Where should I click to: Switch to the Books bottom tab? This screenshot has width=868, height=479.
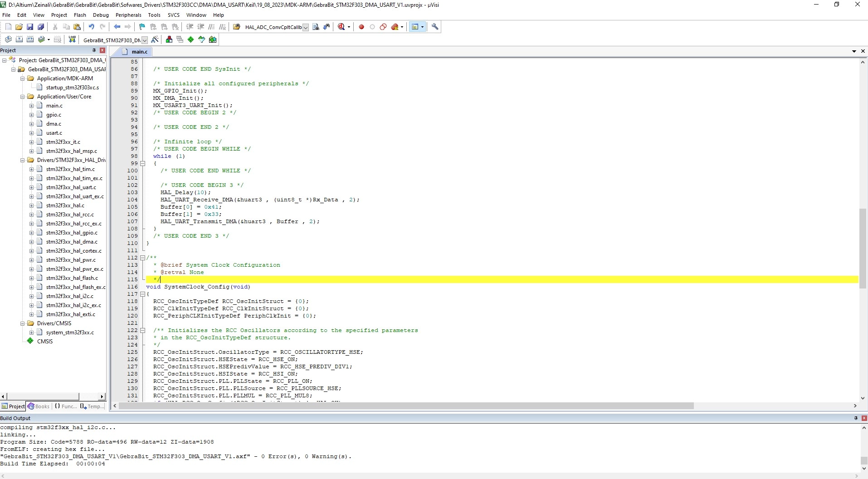coord(39,406)
